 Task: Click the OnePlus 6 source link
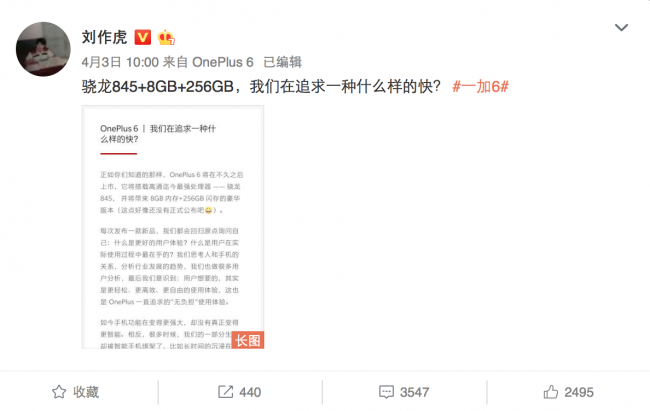pos(223,62)
